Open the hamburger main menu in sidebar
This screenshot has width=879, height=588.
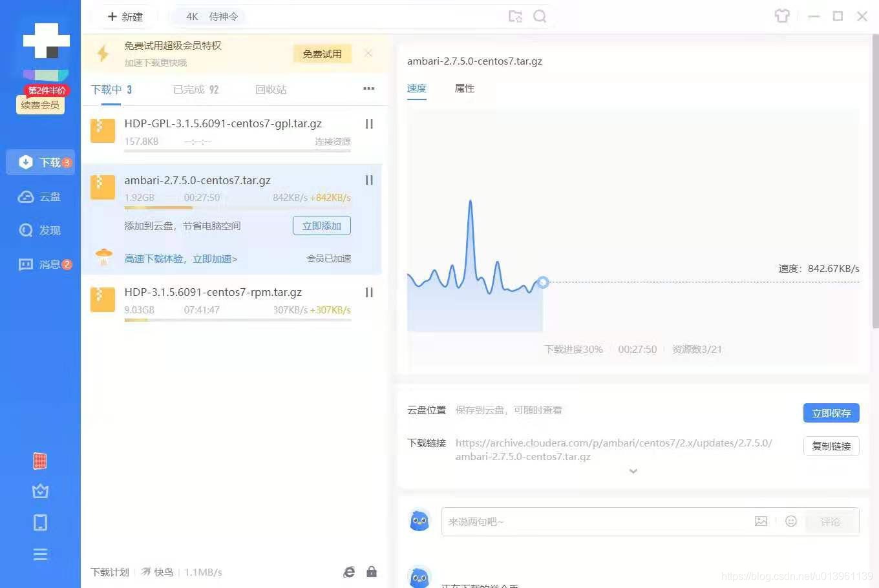click(40, 554)
